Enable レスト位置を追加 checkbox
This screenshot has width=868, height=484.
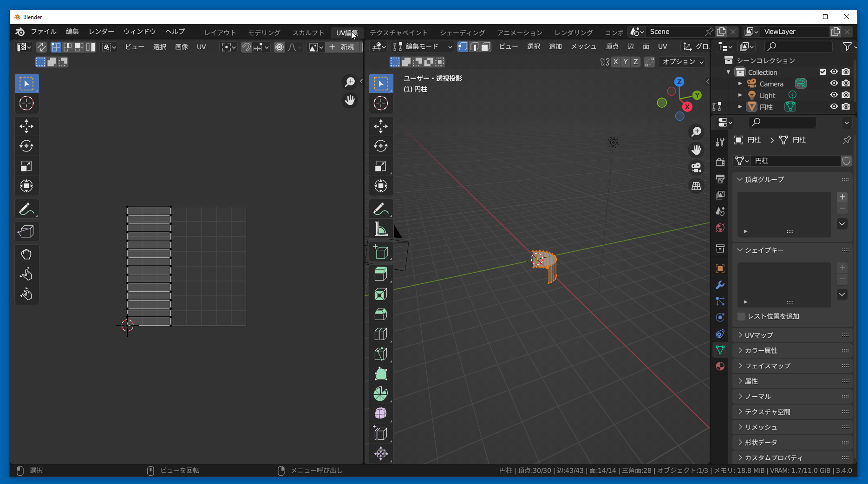[742, 316]
